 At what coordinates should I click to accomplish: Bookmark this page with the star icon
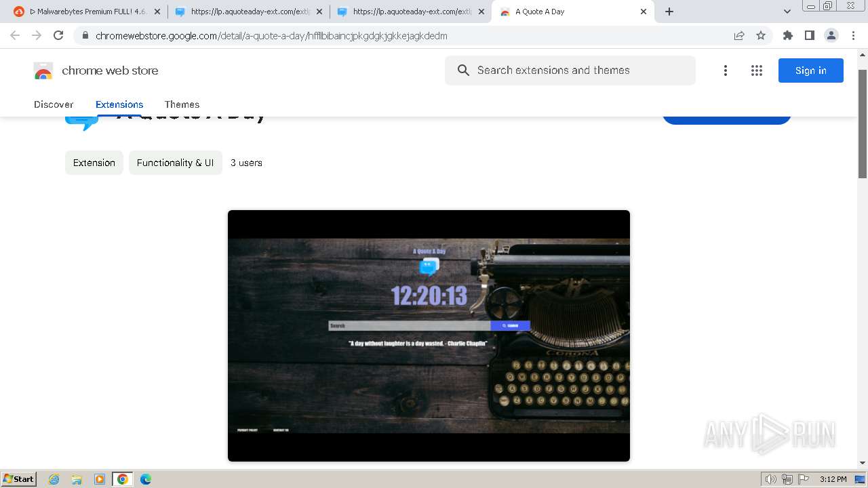click(761, 36)
